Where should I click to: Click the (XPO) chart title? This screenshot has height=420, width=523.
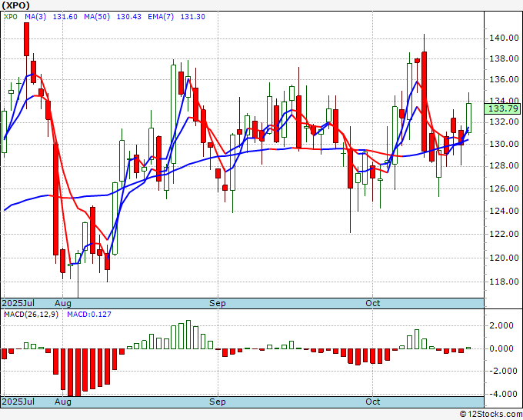15,5
